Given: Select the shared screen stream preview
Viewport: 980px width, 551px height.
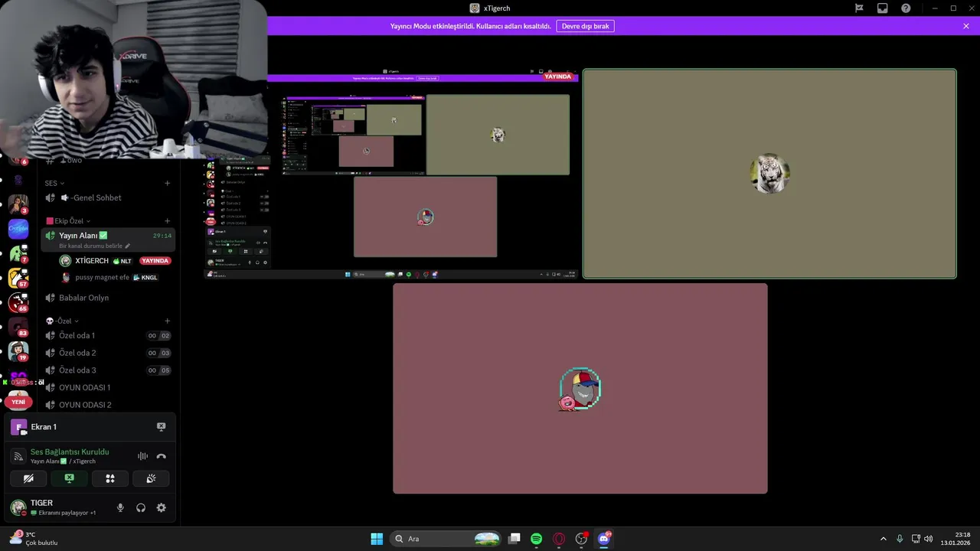Looking at the screenshot, I should pyautogui.click(x=392, y=174).
